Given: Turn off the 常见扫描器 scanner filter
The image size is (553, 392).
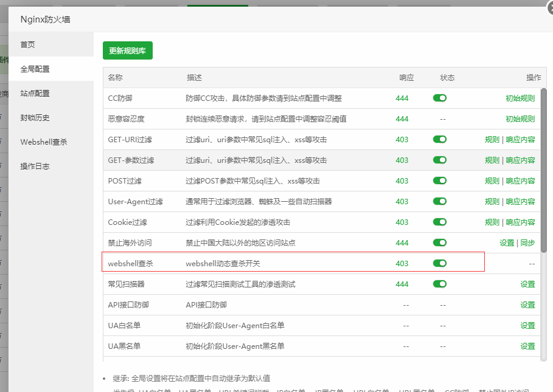Looking at the screenshot, I should point(439,284).
